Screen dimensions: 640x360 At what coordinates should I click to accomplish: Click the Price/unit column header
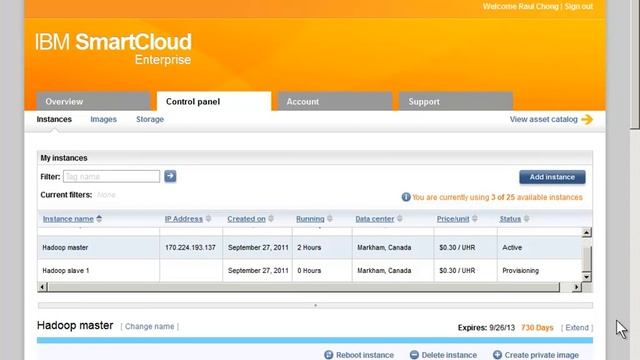[453, 219]
